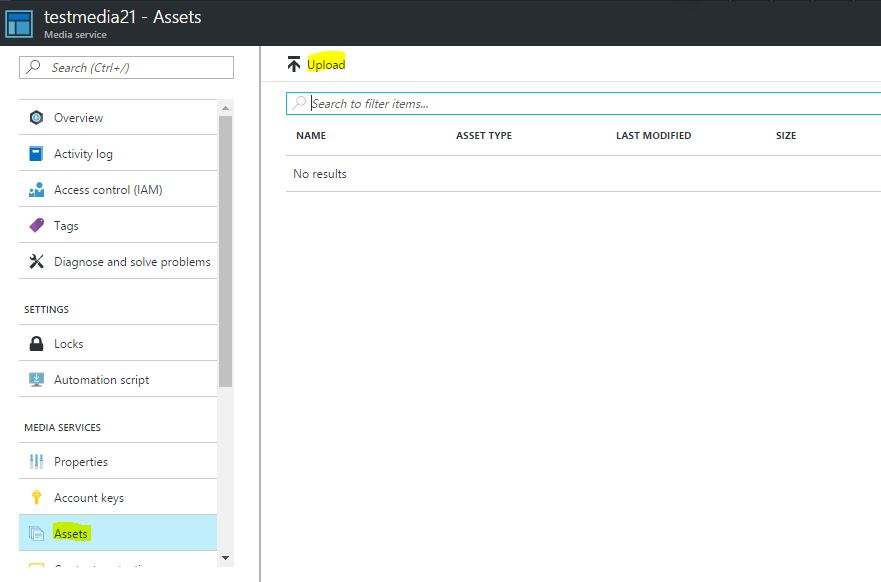Click the Account keys key icon
This screenshot has height=582, width=881.
tap(37, 498)
